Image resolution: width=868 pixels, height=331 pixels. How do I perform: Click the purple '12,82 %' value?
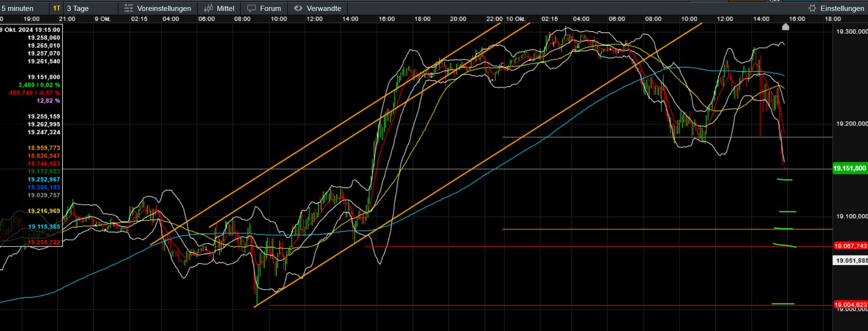pyautogui.click(x=48, y=101)
